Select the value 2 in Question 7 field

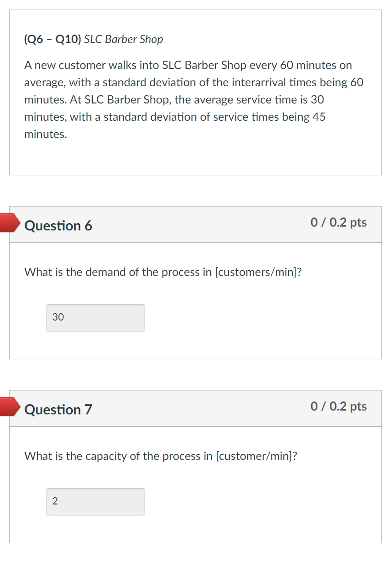[x=54, y=501]
